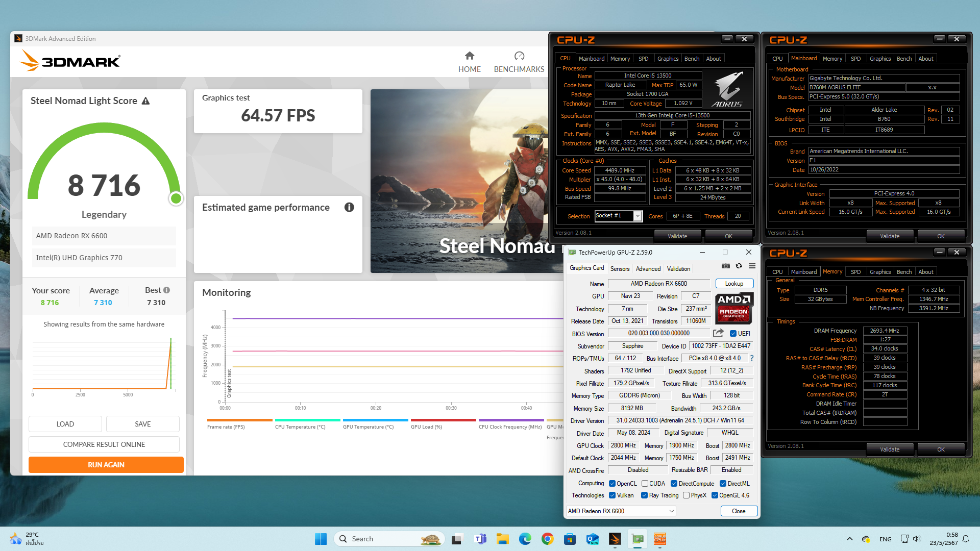The height and width of the screenshot is (551, 980).
Task: Open the Bench tab in the CPU-Z Mainboard window
Action: pos(904,59)
